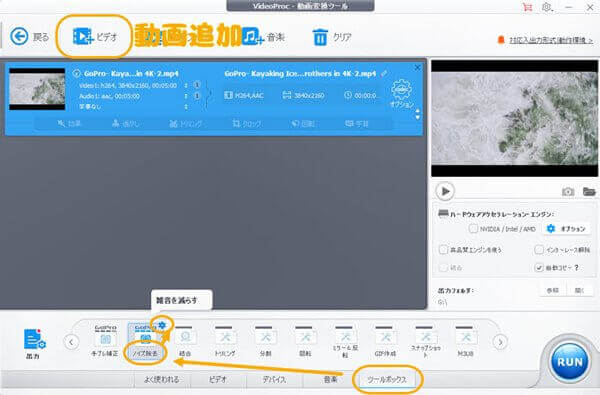Open the 出力 output format icon
600x395 pixels.
pos(34,343)
